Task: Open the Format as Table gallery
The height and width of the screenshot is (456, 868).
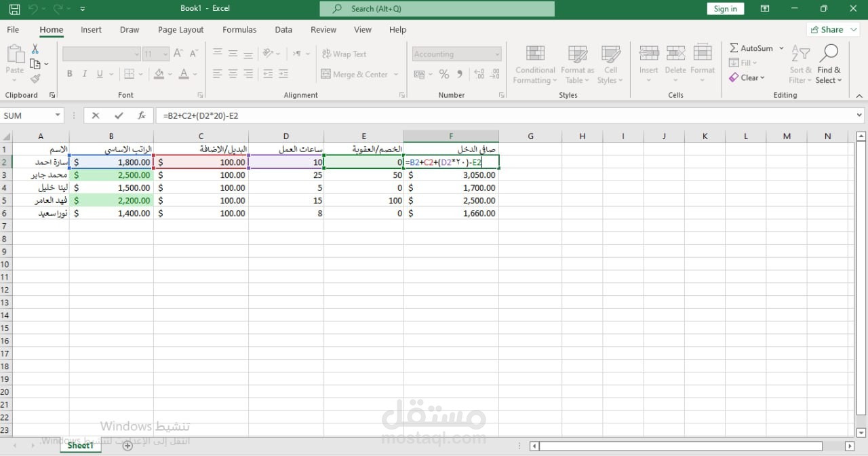Action: point(577,64)
